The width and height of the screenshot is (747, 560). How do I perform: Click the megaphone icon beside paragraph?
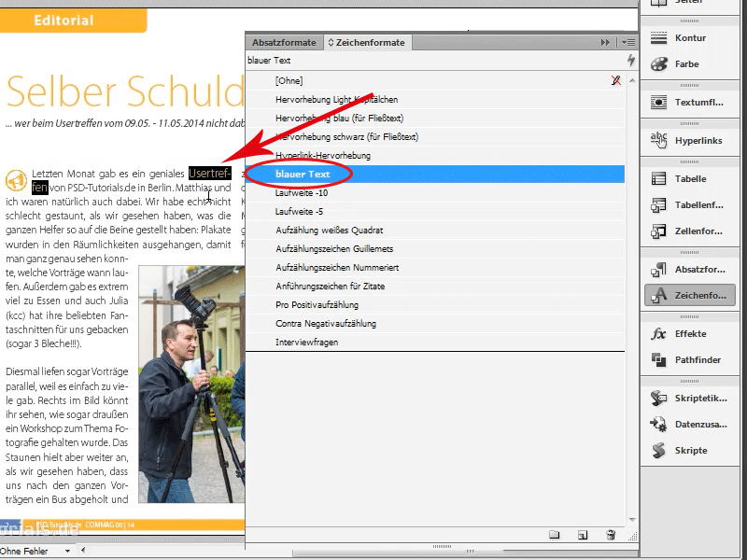point(16,180)
